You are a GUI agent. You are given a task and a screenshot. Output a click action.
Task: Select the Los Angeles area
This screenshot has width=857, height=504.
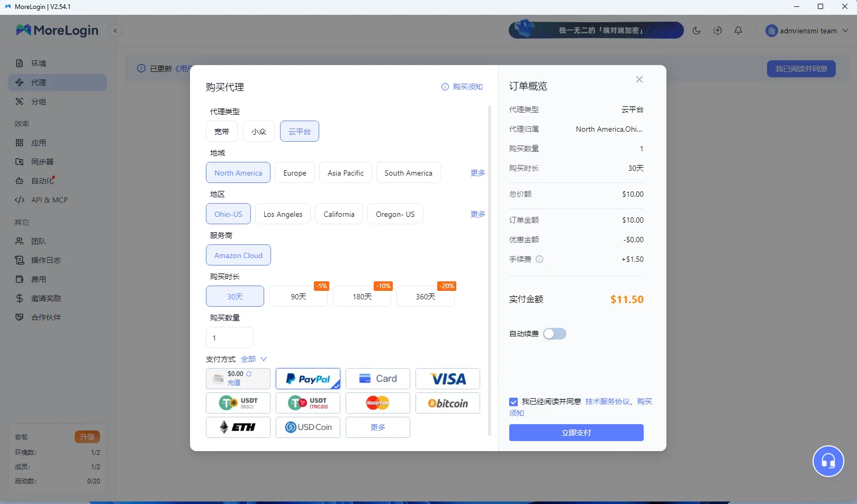pos(283,214)
